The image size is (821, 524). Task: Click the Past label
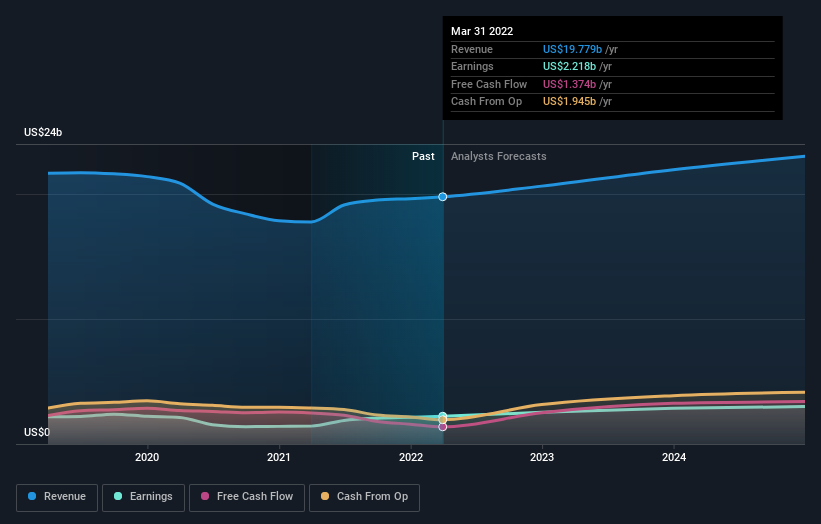pyautogui.click(x=423, y=156)
